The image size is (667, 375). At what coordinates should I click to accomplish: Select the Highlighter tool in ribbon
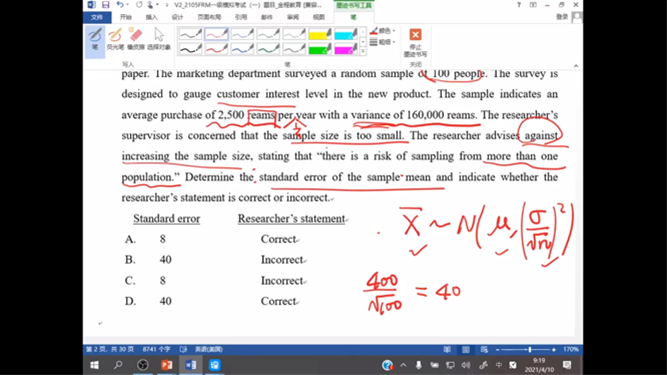(115, 39)
